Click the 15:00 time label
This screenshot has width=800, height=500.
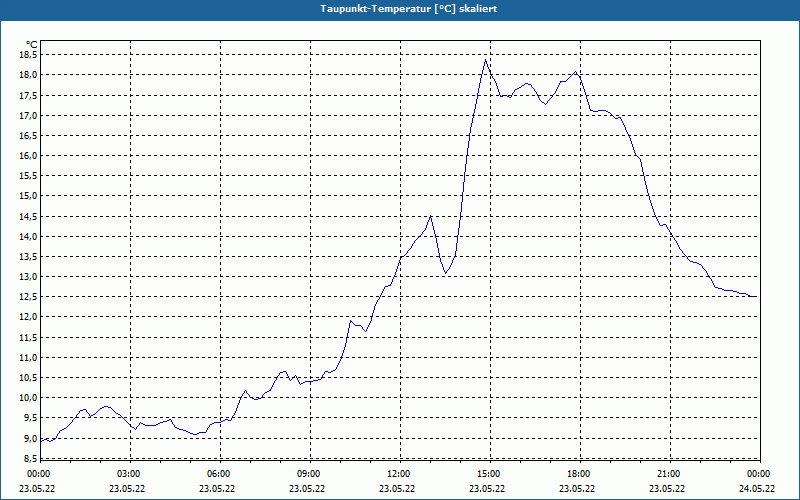point(489,474)
